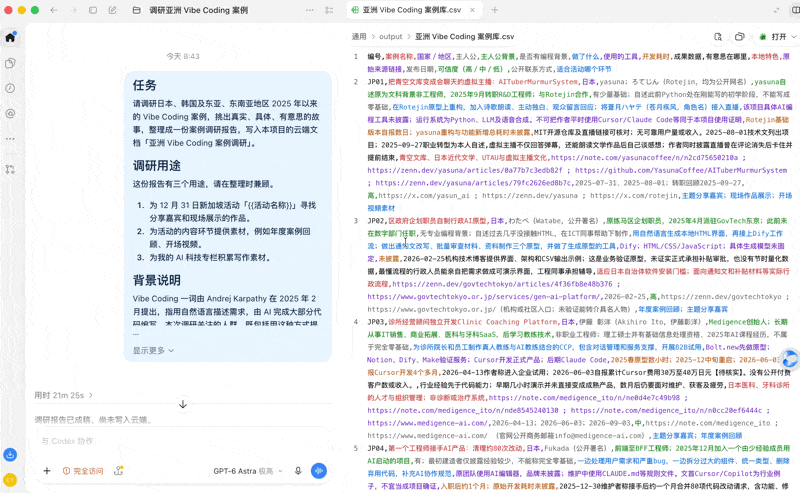Start a new chat with compose icon
This screenshot has height=493, width=800.
coord(113,10)
